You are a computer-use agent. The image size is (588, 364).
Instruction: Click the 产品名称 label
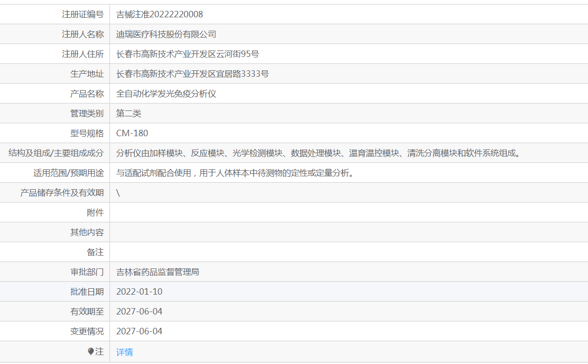87,94
